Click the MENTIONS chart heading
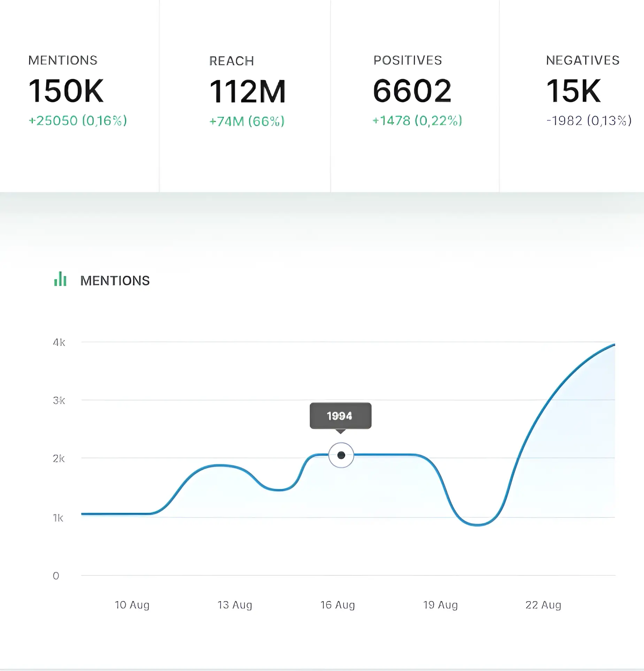The height and width of the screenshot is (671, 644). 115,281
